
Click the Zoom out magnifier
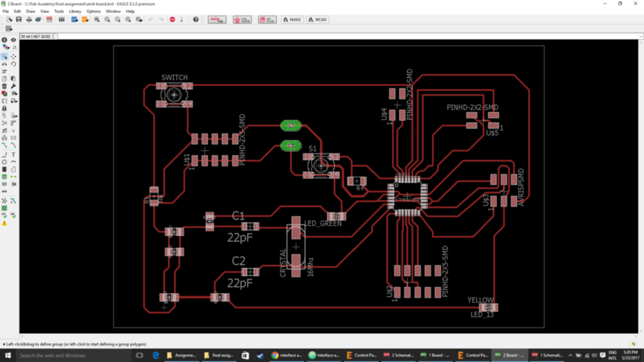point(118,19)
